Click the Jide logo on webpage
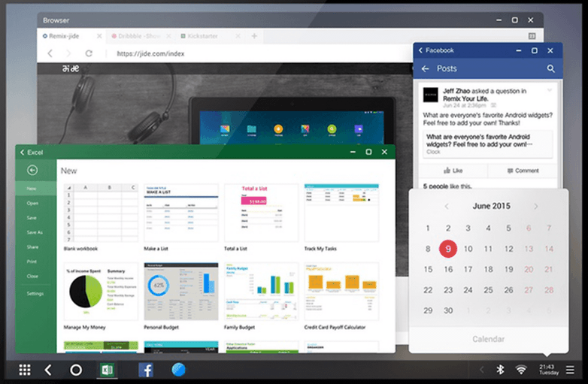Viewport: 588px width, 384px height. [x=71, y=68]
